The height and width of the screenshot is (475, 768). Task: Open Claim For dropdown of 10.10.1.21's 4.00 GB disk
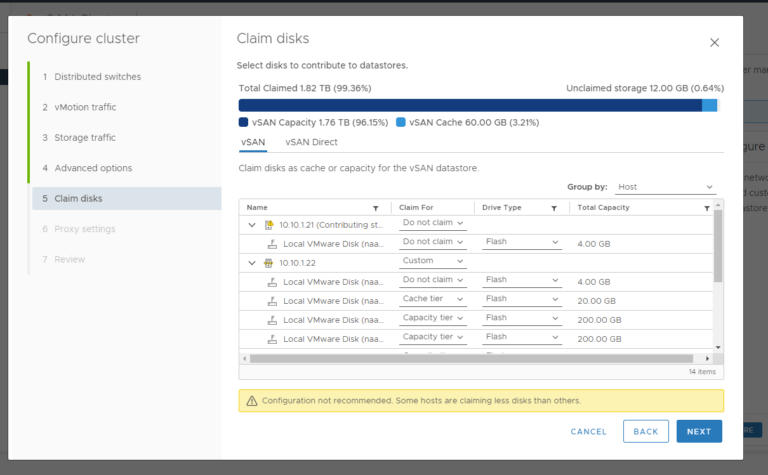pos(433,242)
